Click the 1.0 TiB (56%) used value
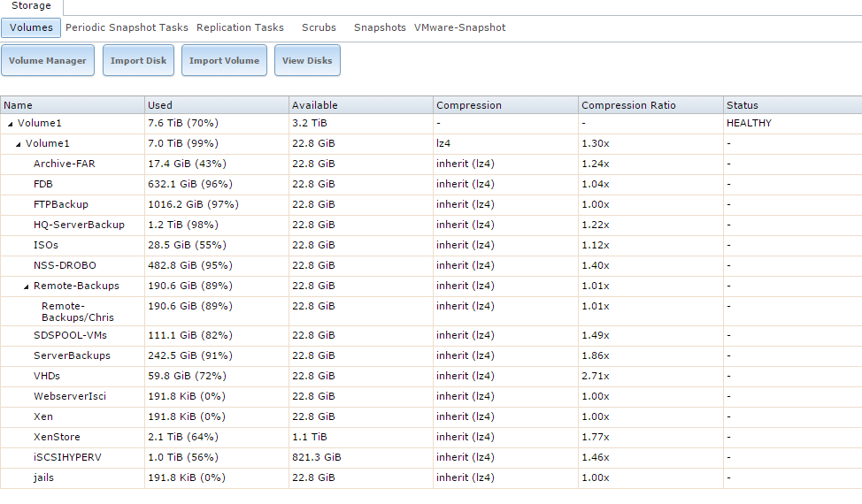The width and height of the screenshot is (862, 504). point(183,457)
